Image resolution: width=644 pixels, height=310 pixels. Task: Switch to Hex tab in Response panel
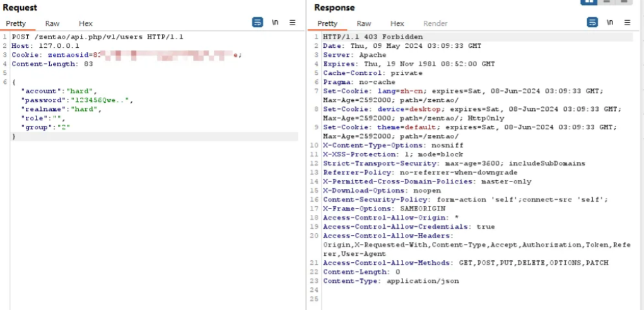pos(397,23)
